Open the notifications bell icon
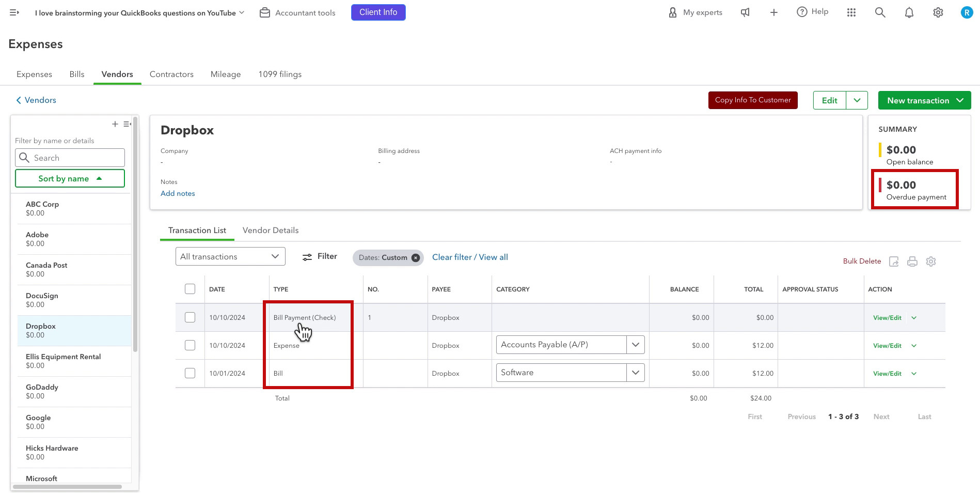The height and width of the screenshot is (493, 980). pyautogui.click(x=909, y=12)
